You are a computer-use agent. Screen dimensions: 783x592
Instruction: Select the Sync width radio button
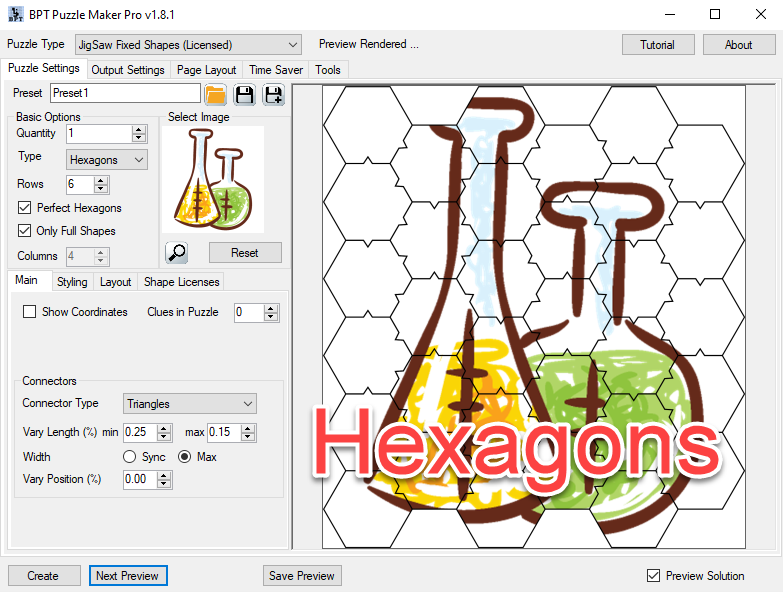pyautogui.click(x=129, y=457)
